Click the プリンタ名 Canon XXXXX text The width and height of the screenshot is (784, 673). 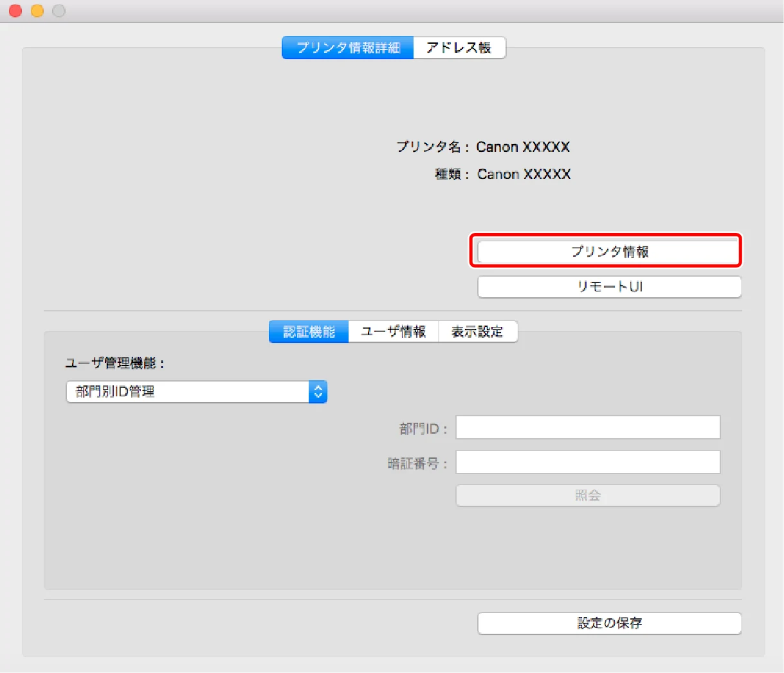pyautogui.click(x=483, y=147)
